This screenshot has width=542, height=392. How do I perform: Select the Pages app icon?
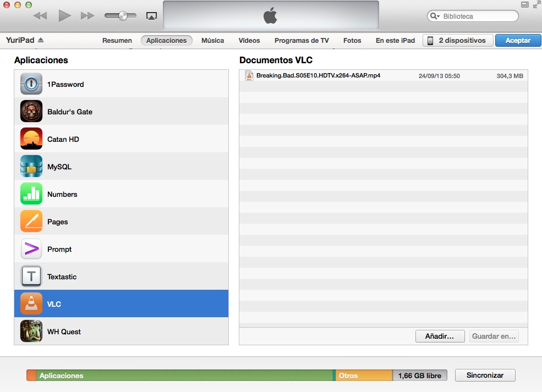(x=31, y=221)
